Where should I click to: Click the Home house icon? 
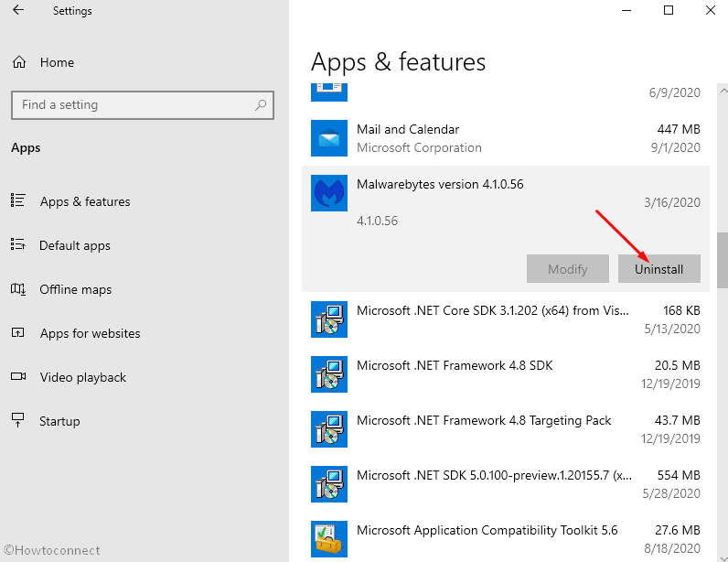coord(19,62)
